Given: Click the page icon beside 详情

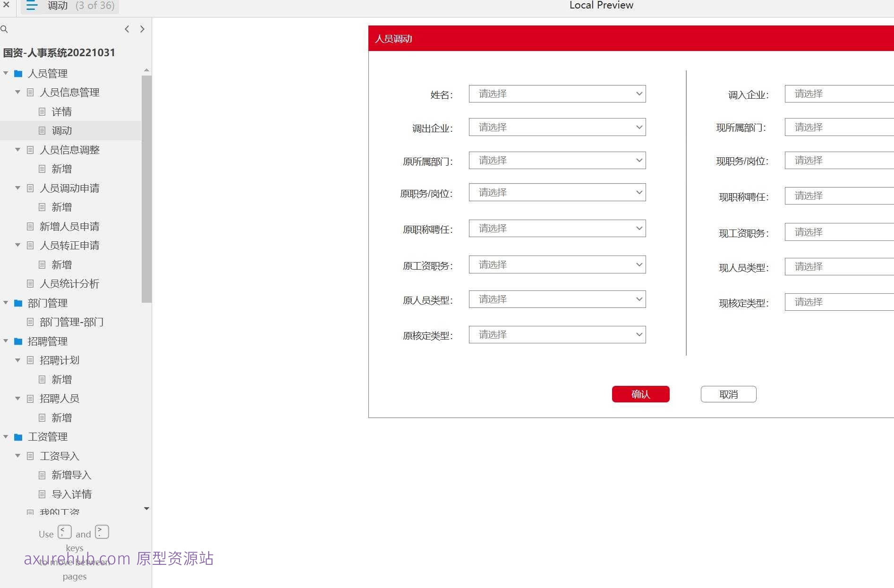Looking at the screenshot, I should point(42,111).
